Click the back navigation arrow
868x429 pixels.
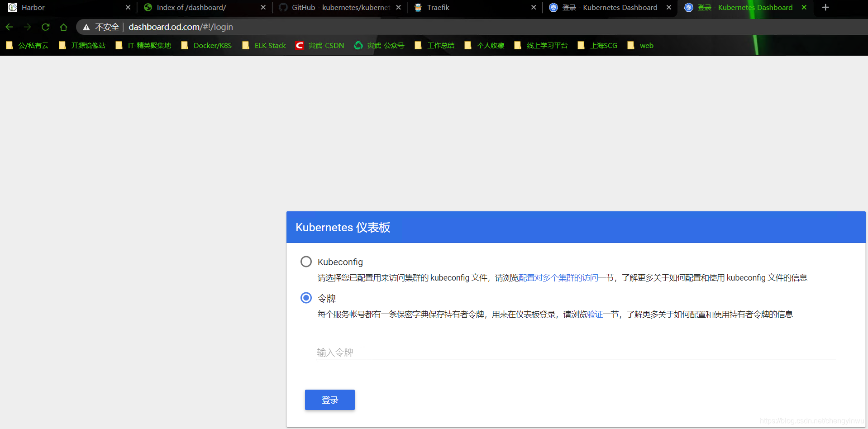click(9, 27)
